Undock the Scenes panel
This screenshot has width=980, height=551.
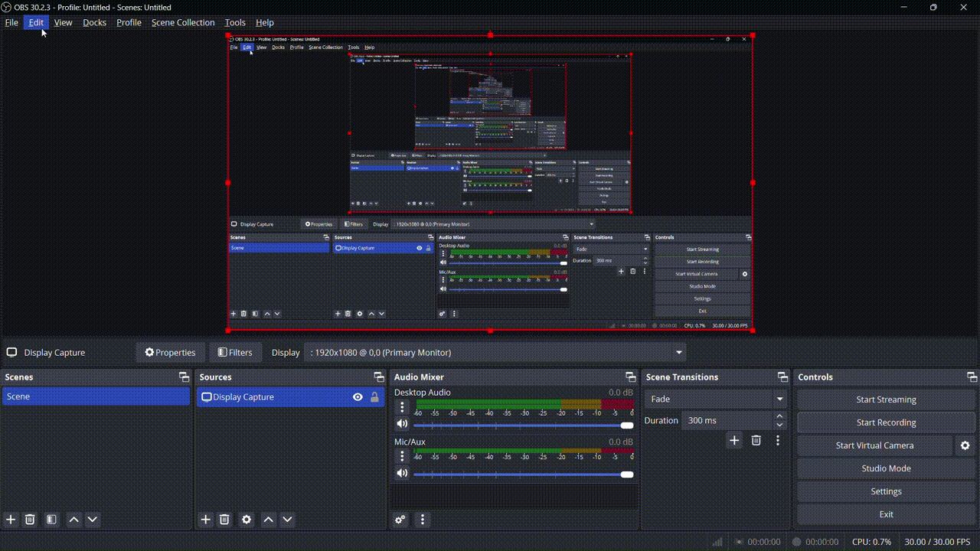[184, 377]
